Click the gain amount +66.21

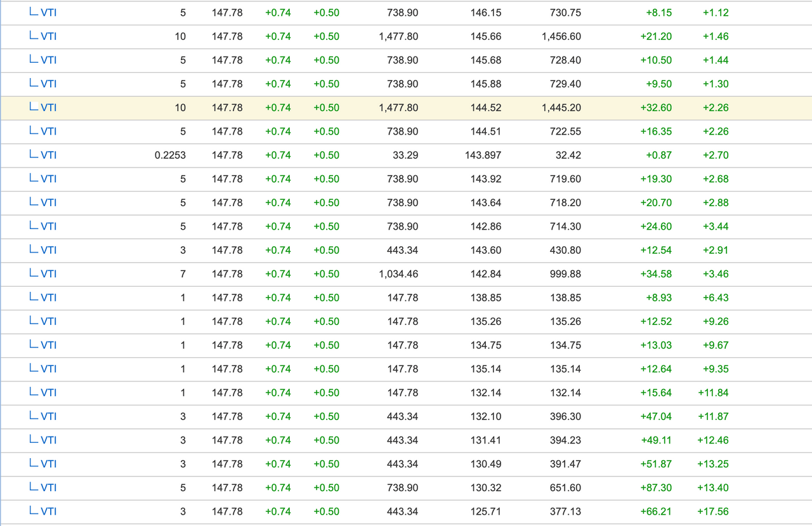tap(656, 511)
